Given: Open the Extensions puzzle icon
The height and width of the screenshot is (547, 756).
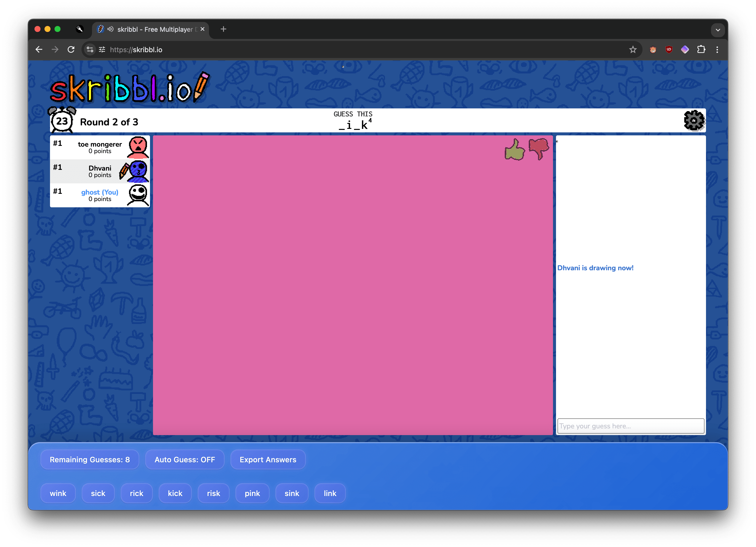Looking at the screenshot, I should point(701,50).
